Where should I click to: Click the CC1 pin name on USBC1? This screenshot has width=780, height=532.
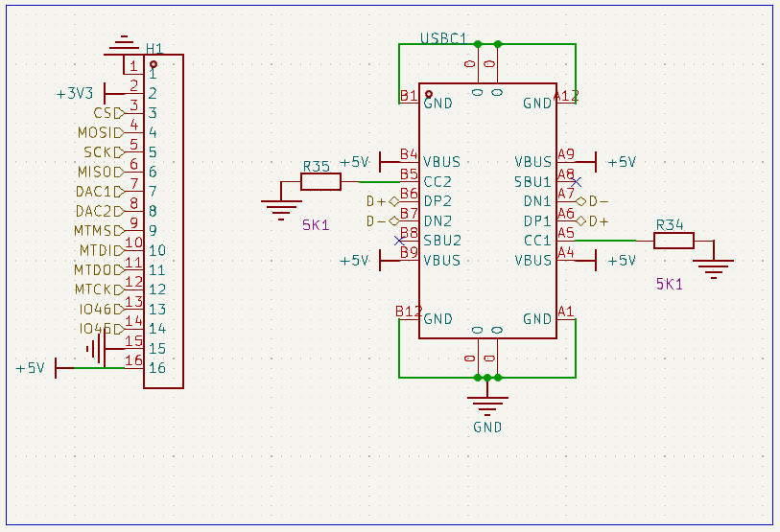(x=537, y=241)
